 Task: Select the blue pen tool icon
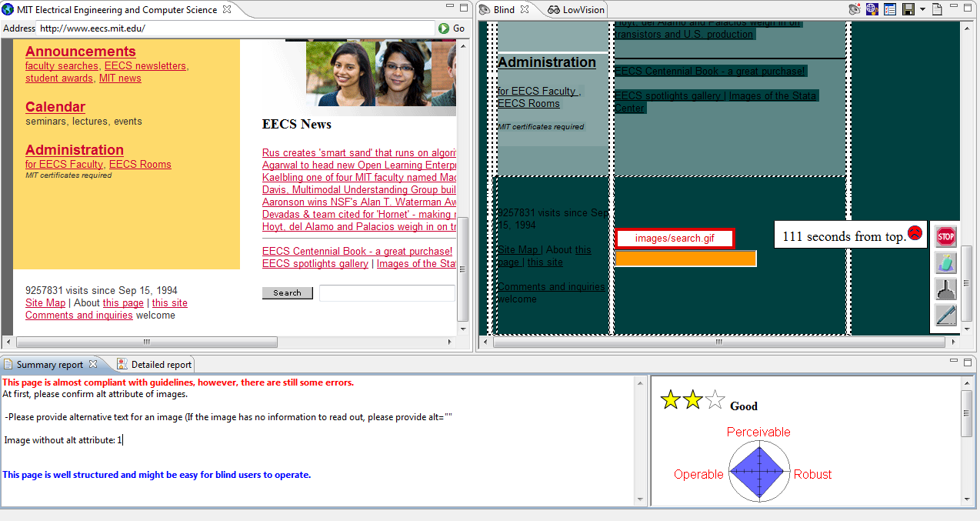coord(945,315)
